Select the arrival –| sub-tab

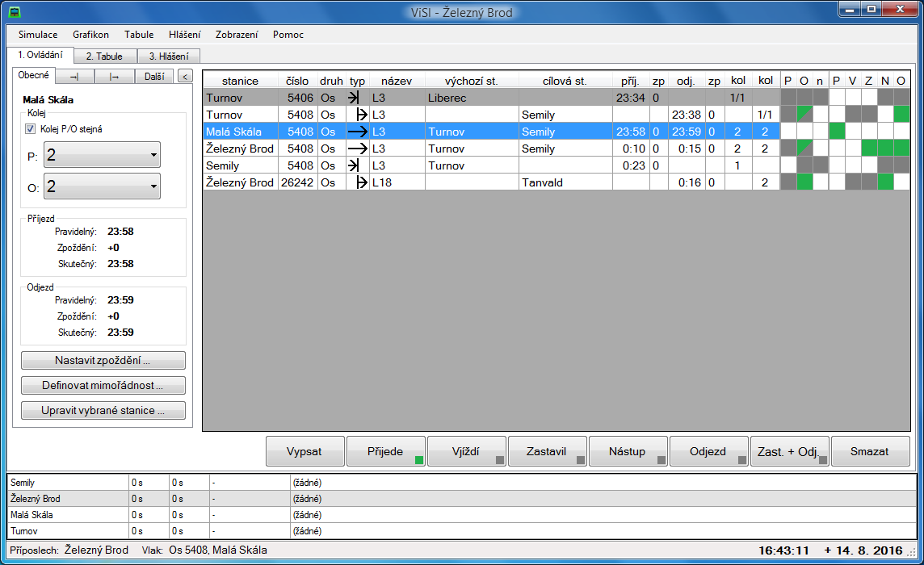(x=74, y=77)
